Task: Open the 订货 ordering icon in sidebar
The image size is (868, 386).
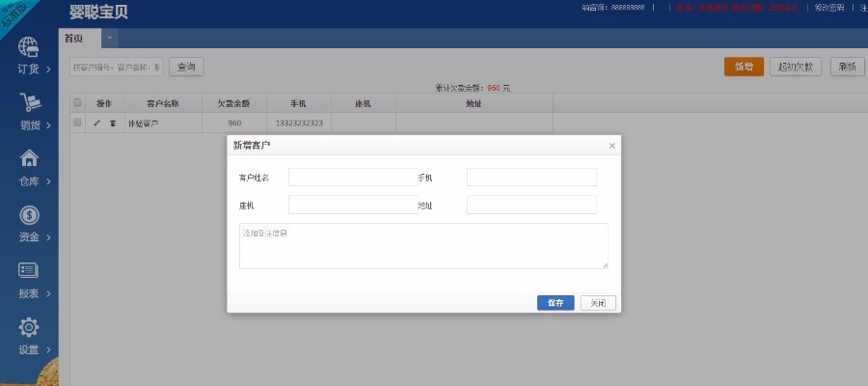Action: point(29,47)
